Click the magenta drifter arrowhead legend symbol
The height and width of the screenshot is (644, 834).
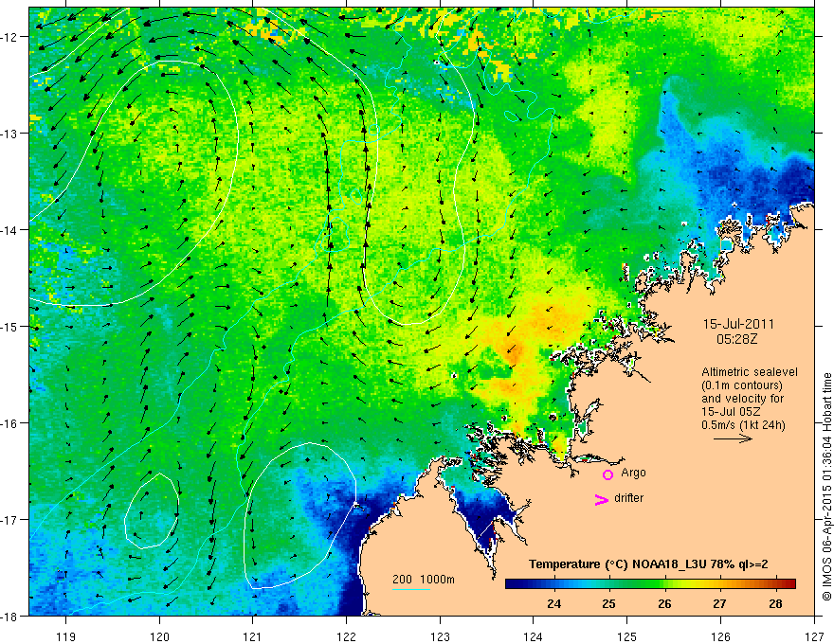tap(602, 499)
